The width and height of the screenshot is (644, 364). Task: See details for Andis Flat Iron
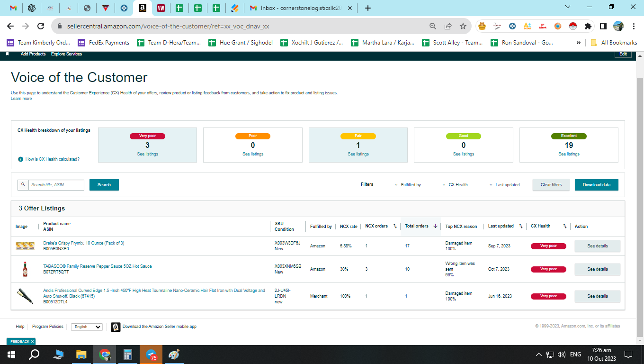pos(597,296)
